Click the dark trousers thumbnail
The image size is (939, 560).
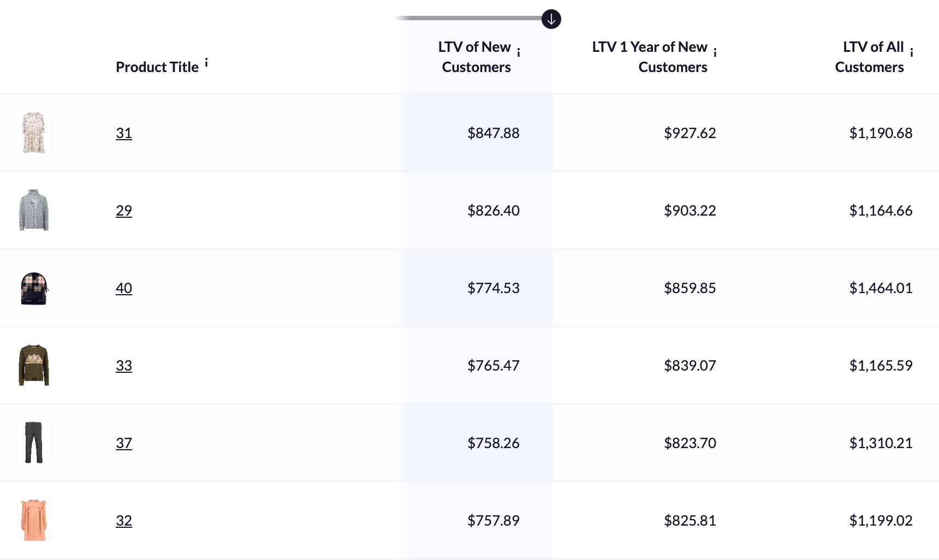point(34,443)
